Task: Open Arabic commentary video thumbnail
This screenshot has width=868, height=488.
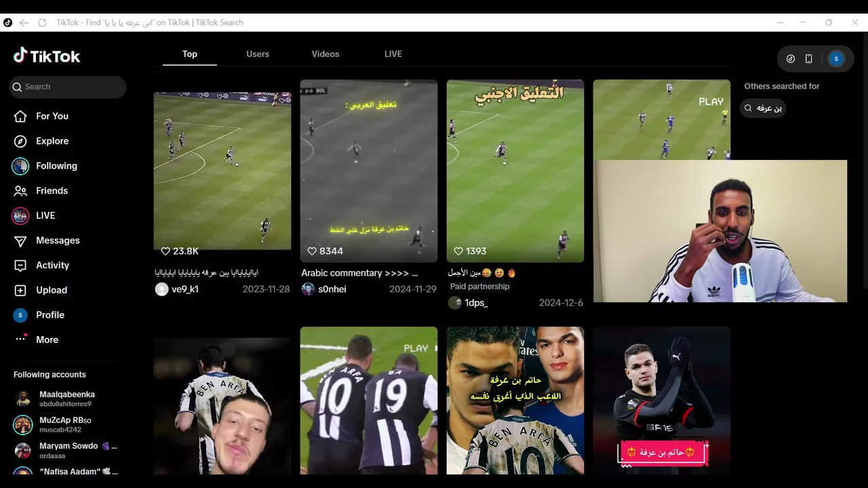Action: [369, 171]
